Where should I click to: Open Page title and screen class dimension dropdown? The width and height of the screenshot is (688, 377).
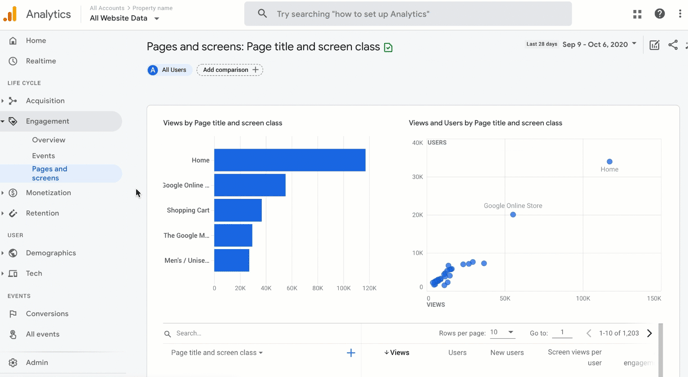[x=217, y=353]
